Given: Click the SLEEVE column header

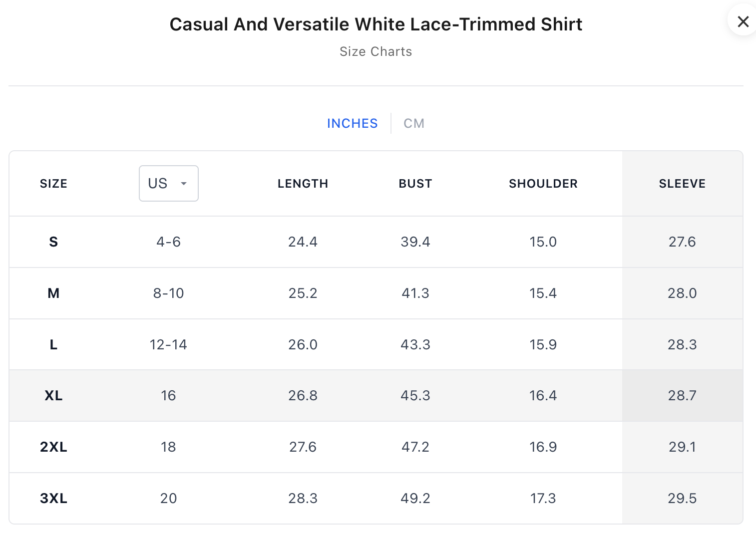Looking at the screenshot, I should click(x=682, y=184).
